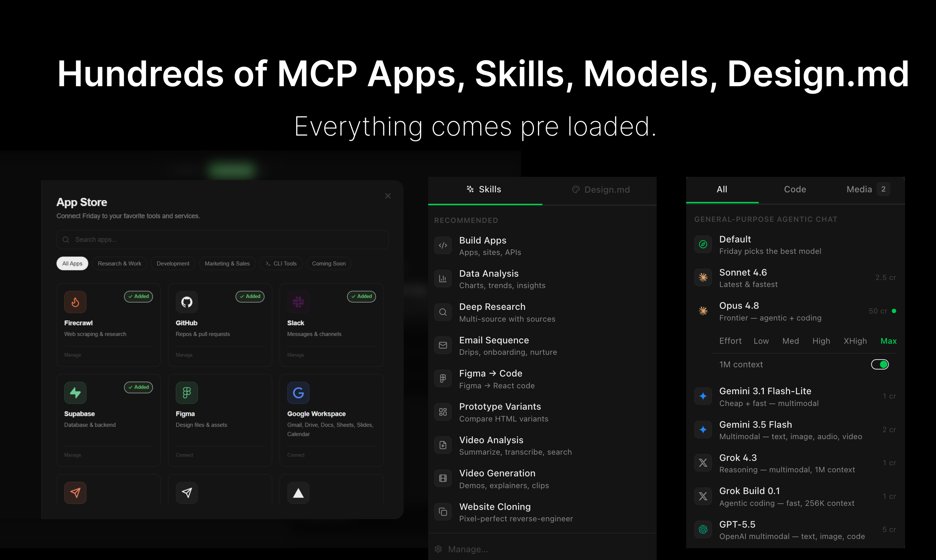Click the Figma app icon in App Store
This screenshot has height=560, width=936.
coord(187,393)
